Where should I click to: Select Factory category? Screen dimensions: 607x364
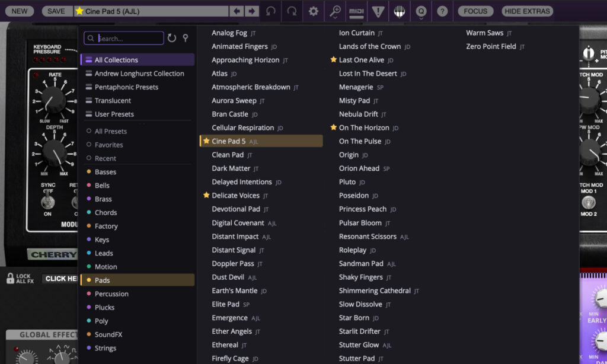tap(106, 226)
